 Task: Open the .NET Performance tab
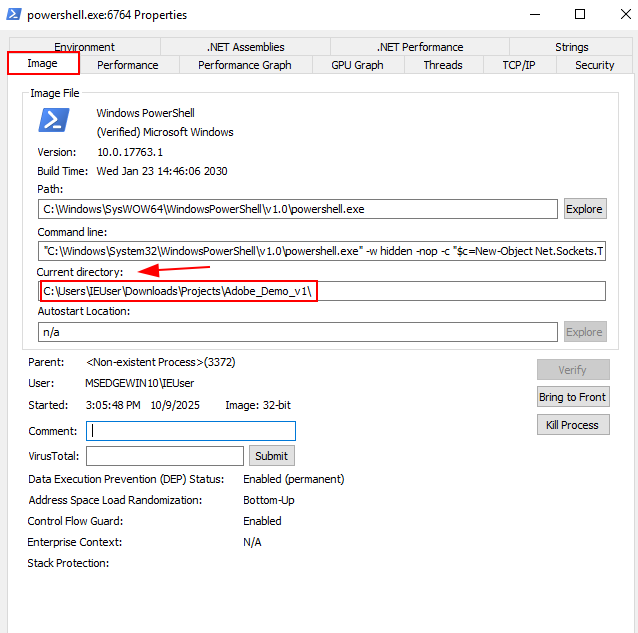pyautogui.click(x=420, y=47)
